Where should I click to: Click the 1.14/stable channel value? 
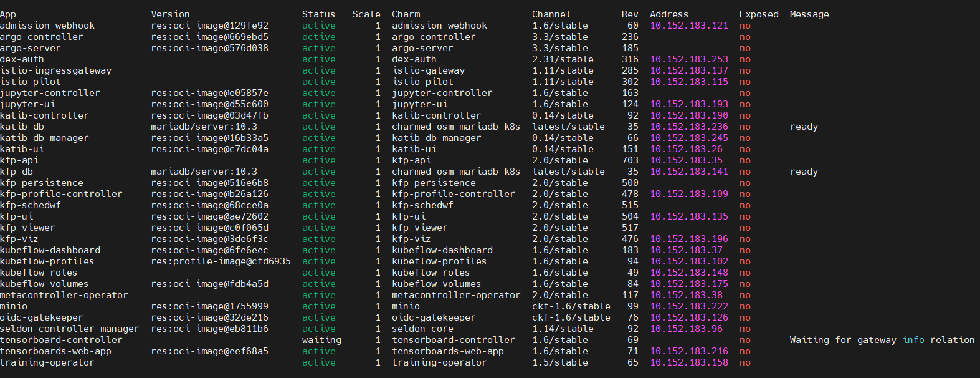click(x=563, y=329)
